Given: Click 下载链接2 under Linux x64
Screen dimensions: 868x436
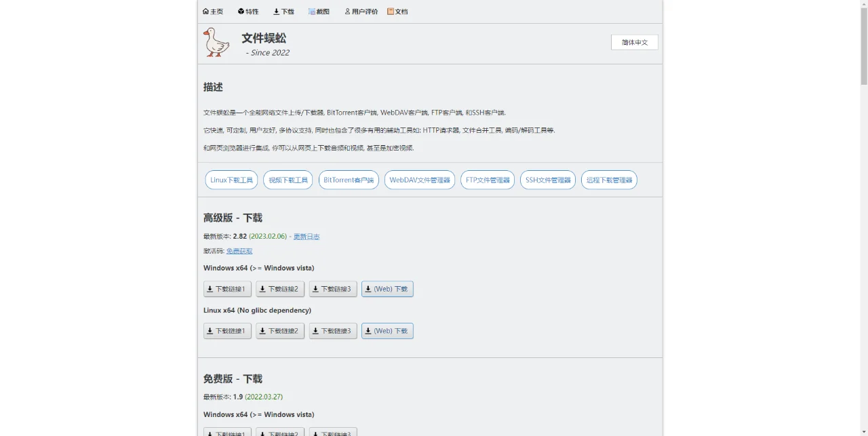Looking at the screenshot, I should click(280, 331).
